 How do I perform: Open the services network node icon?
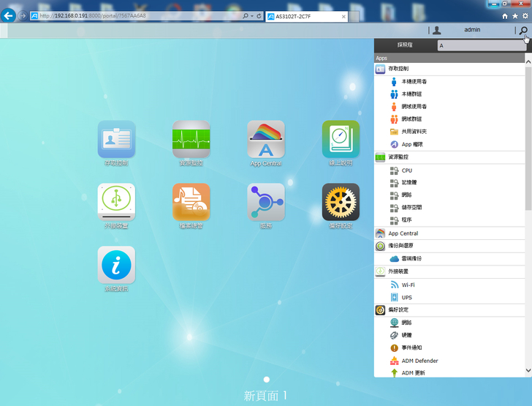tap(266, 202)
